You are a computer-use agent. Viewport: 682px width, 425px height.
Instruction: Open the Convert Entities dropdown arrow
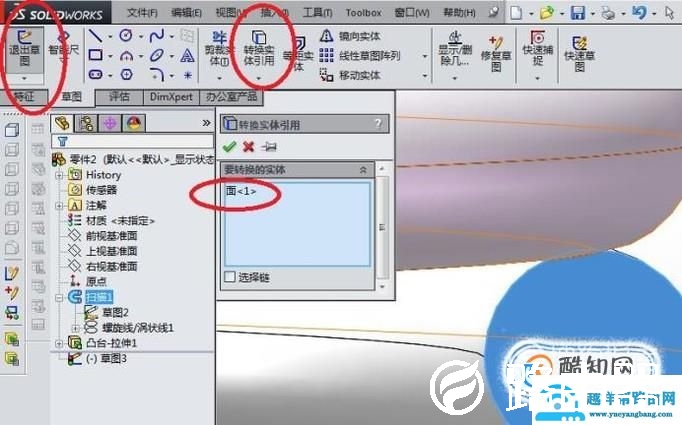[x=259, y=78]
